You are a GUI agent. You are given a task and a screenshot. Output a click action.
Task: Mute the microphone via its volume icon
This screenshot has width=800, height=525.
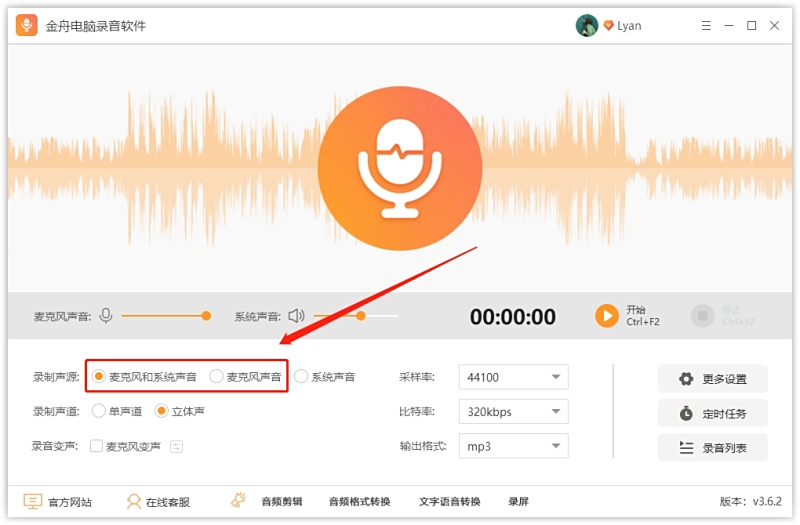tap(106, 316)
